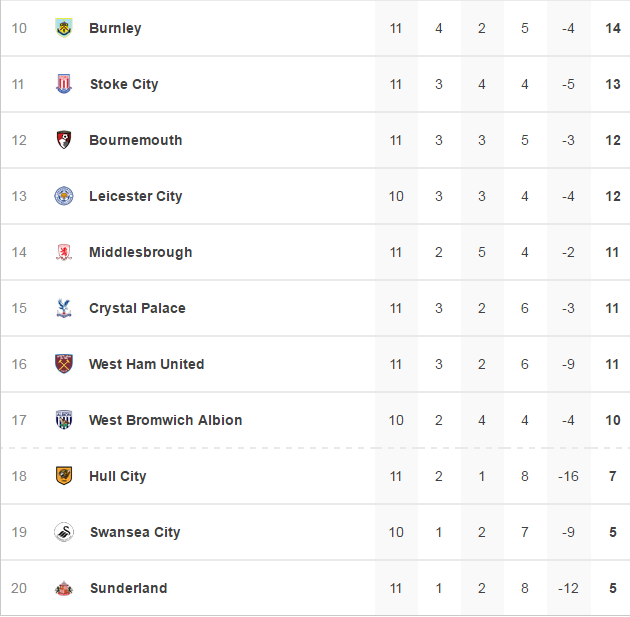Image resolution: width=630 pixels, height=617 pixels.
Task: Click the Sunderland team name
Action: (128, 588)
